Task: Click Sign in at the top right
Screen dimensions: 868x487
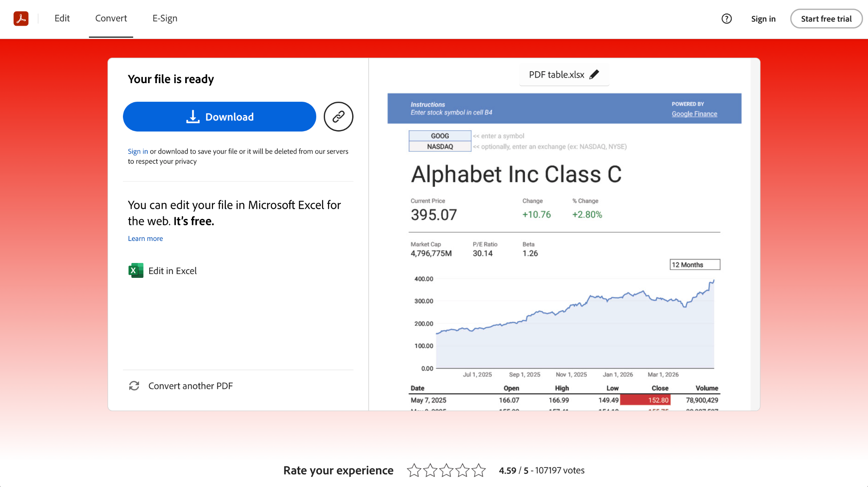Action: (763, 19)
